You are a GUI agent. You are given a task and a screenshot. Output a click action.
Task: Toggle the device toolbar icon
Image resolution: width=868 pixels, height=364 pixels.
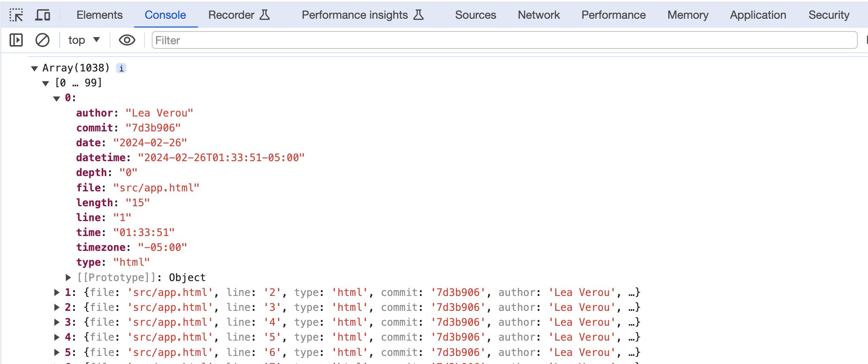click(43, 15)
